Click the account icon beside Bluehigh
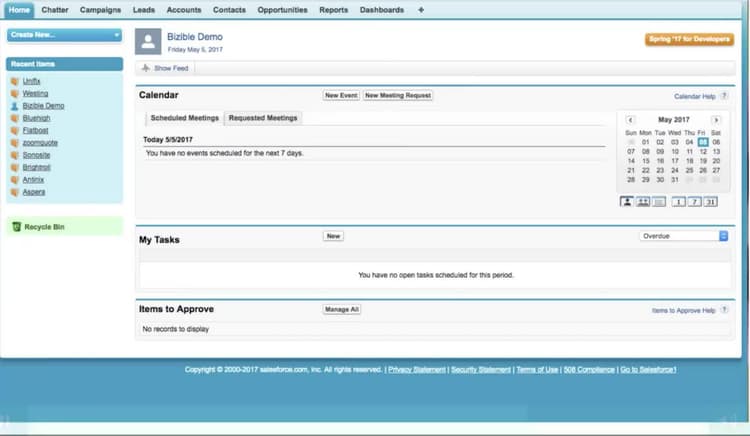750x436 pixels. pyautogui.click(x=15, y=118)
